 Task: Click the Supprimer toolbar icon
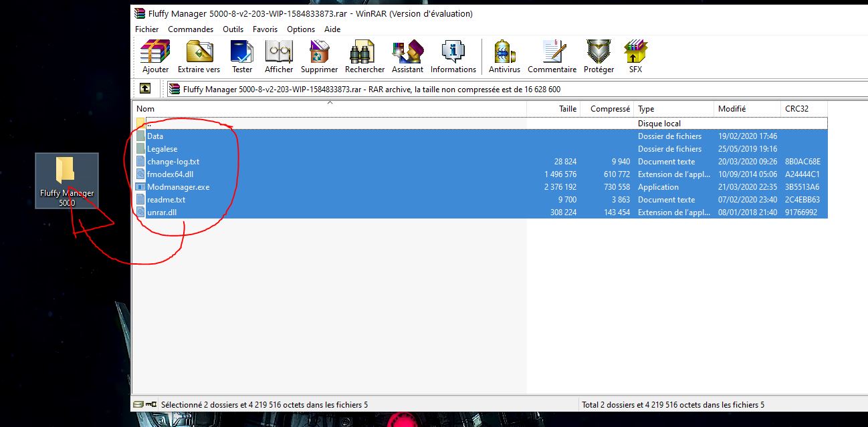pos(319,56)
